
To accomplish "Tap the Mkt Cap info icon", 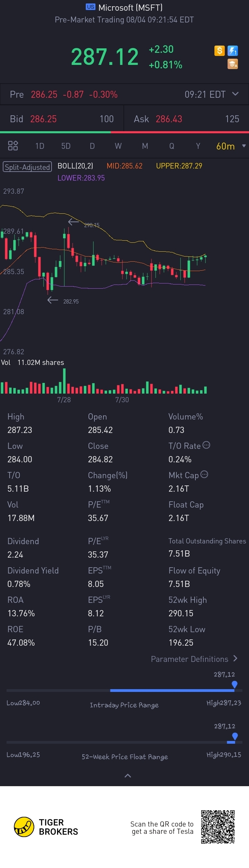I will (204, 474).
